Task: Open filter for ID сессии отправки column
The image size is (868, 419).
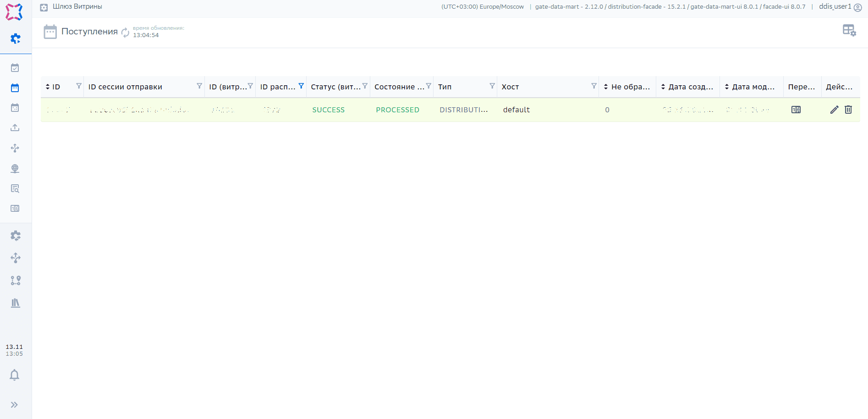Action: tap(199, 86)
